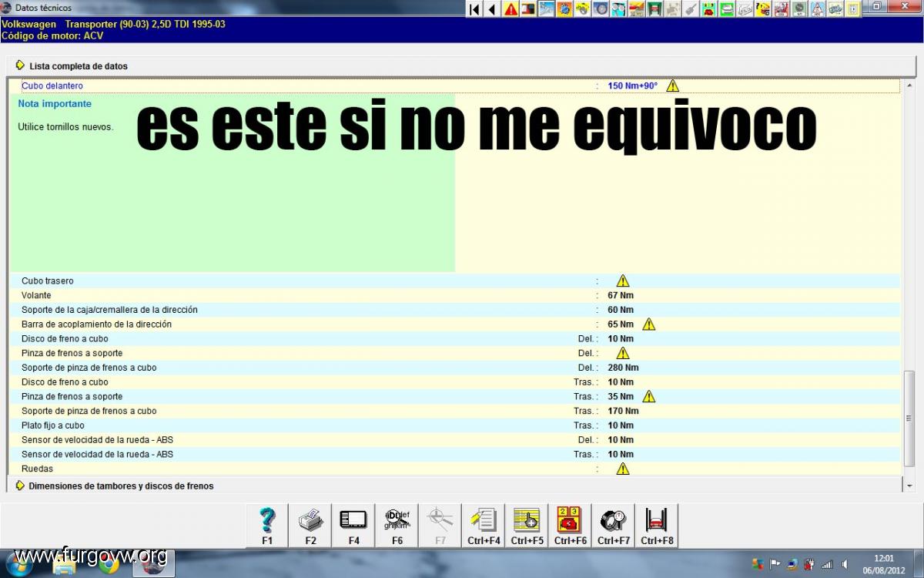This screenshot has height=578, width=924.
Task: Select the Plato fijo a cubo row
Action: pyautogui.click(x=454, y=425)
